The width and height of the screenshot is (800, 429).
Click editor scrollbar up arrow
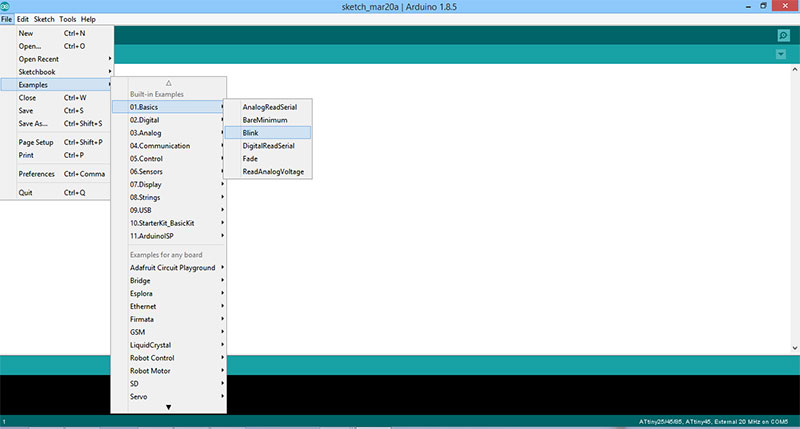795,69
